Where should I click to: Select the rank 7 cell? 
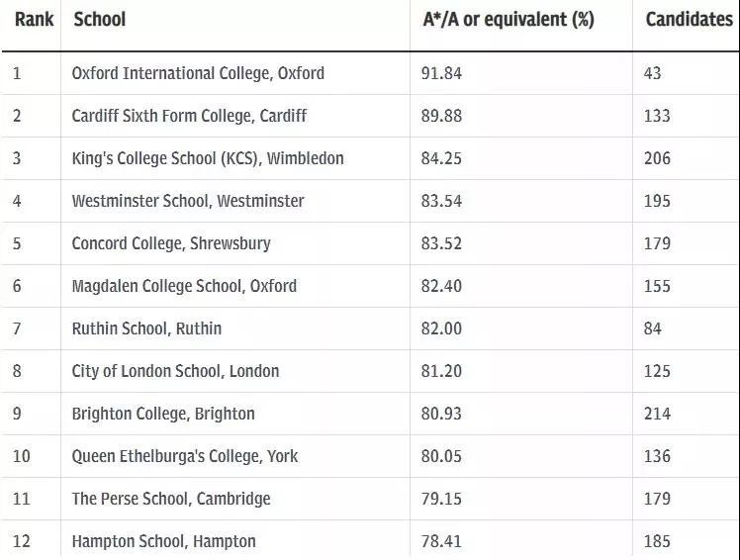(17, 328)
